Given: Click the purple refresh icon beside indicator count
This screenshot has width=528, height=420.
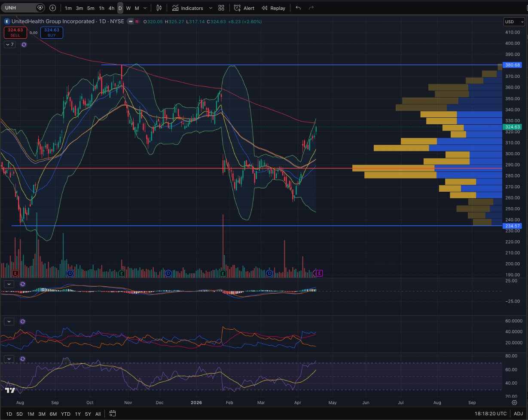Looking at the screenshot, I should coord(24,44).
